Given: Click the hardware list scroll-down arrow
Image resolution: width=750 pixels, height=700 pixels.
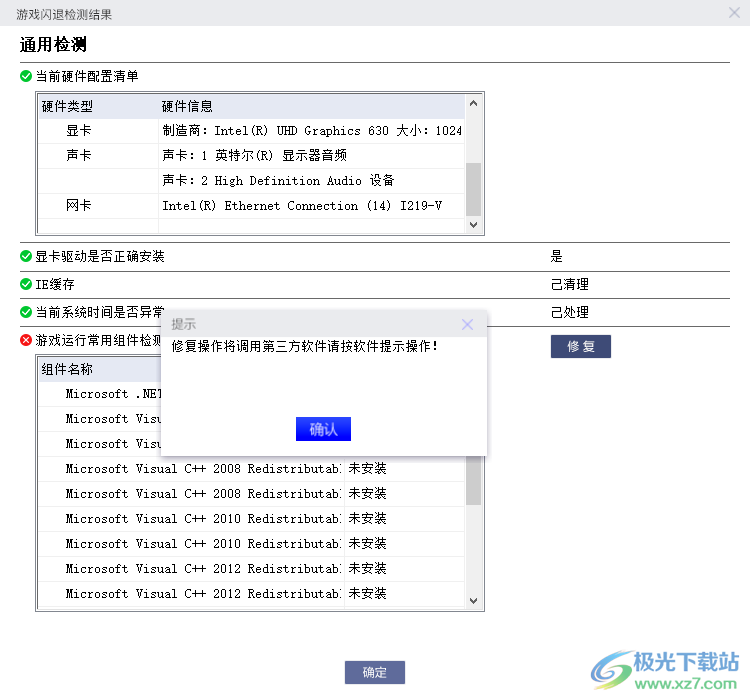Looking at the screenshot, I should point(474,225).
